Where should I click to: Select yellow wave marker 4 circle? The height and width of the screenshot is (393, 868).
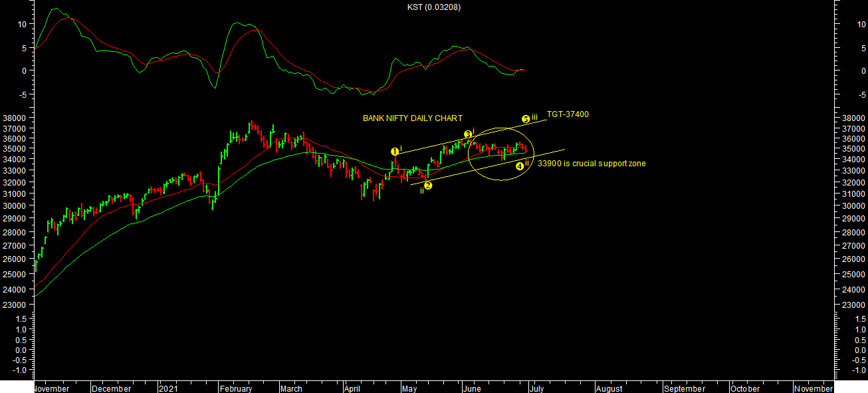point(520,166)
